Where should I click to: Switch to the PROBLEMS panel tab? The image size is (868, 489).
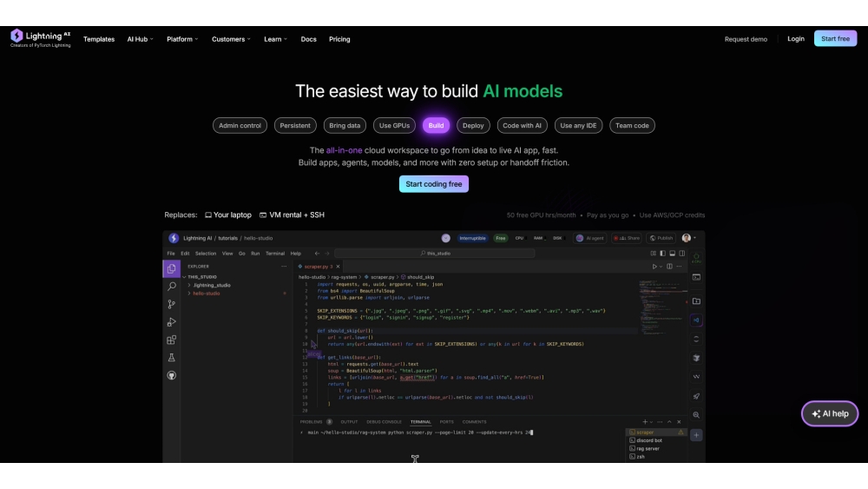tap(311, 422)
